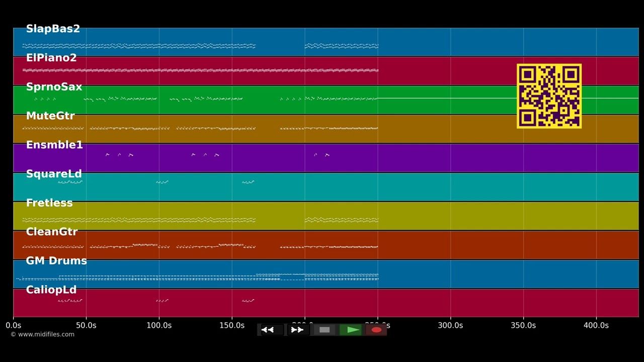
Task: Jump to the 300.0s timeline marker
Action: click(450, 325)
